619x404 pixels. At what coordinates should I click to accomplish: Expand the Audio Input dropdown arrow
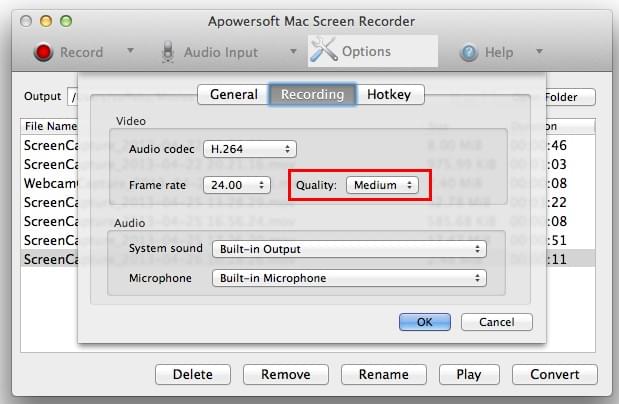pyautogui.click(x=293, y=51)
